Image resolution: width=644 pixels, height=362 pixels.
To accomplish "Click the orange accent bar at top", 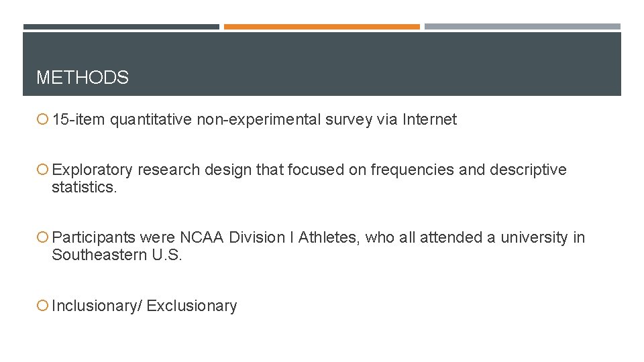I will tap(321, 27).
